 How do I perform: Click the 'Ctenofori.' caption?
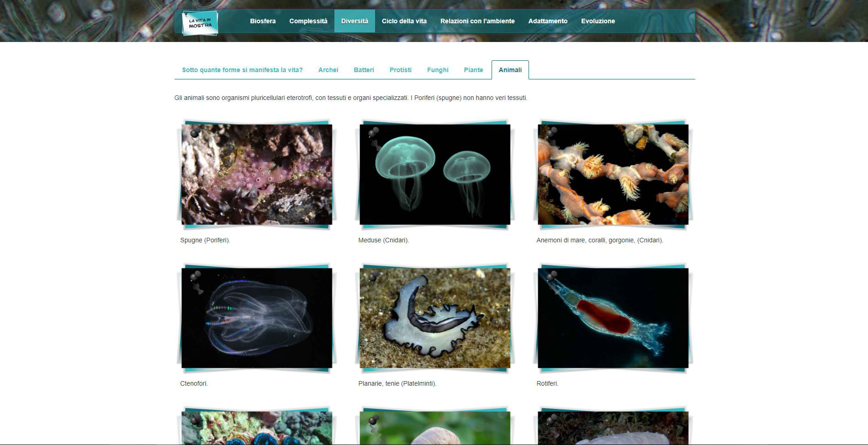194,383
